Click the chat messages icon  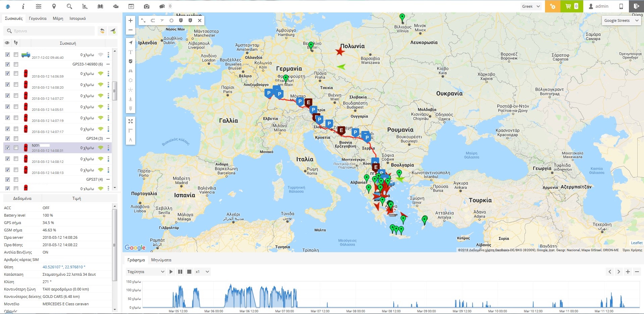[162, 6]
